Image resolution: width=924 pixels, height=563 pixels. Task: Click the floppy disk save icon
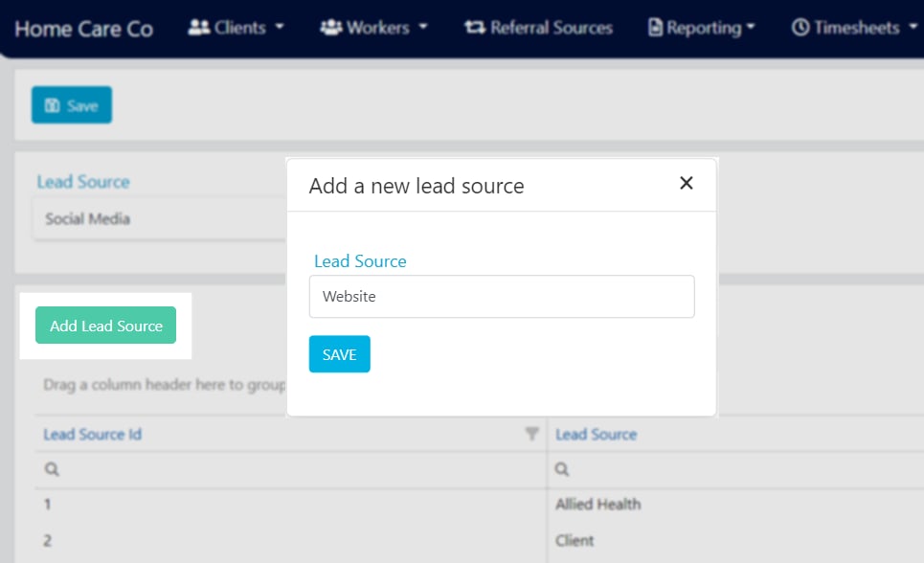click(x=53, y=105)
